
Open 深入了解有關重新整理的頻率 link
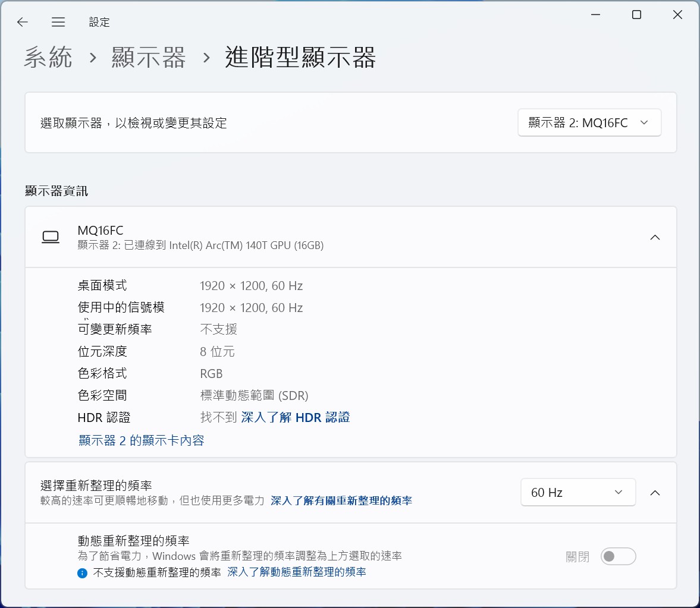click(341, 500)
